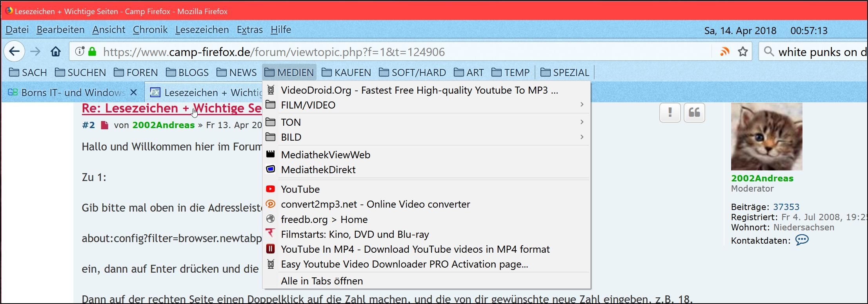Open MediathekDirekt bookmark
The height and width of the screenshot is (304, 868).
click(426, 170)
